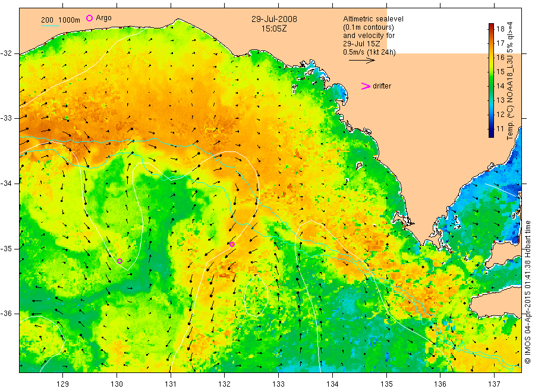
Task: Click the 'drifter' legend label
Action: click(382, 86)
